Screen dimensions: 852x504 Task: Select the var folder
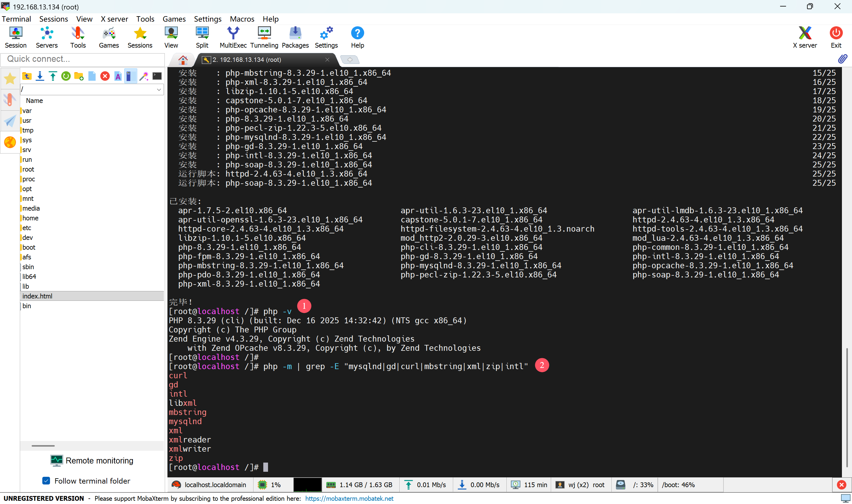point(27,111)
